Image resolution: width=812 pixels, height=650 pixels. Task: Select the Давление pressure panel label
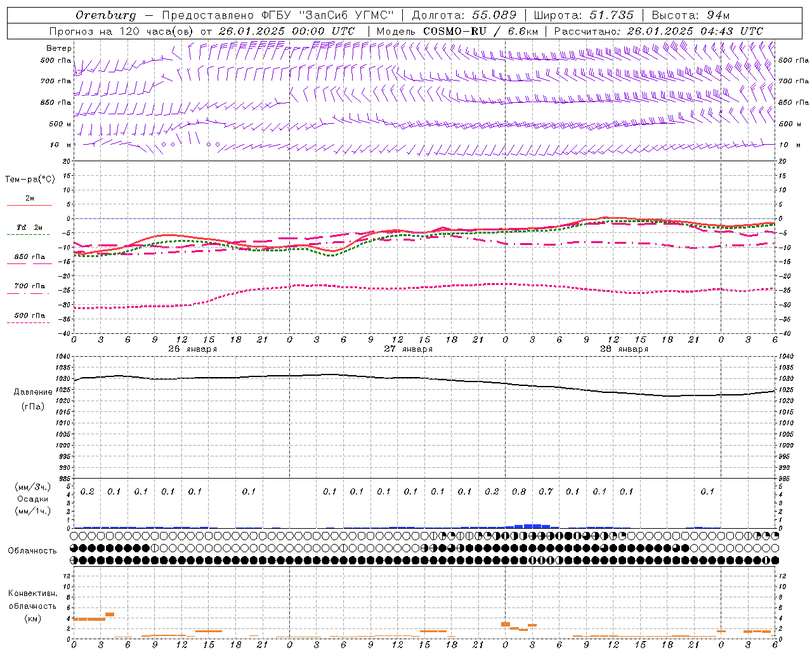tap(33, 392)
